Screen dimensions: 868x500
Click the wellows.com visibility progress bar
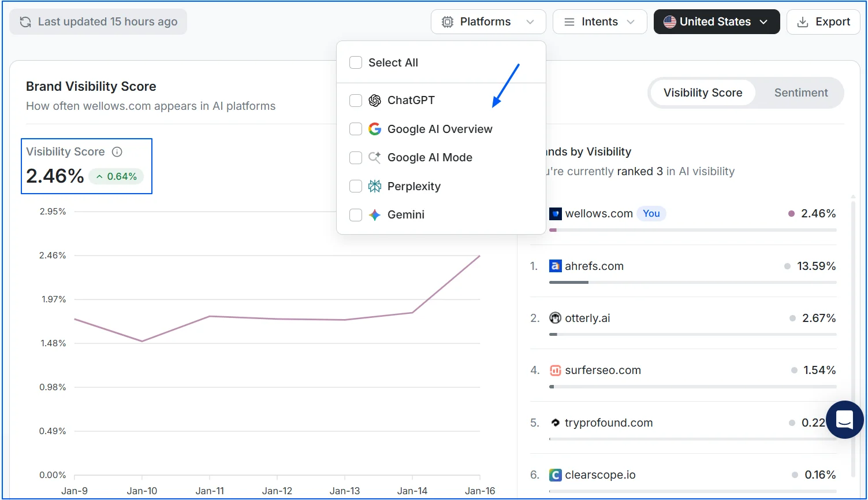tap(693, 230)
